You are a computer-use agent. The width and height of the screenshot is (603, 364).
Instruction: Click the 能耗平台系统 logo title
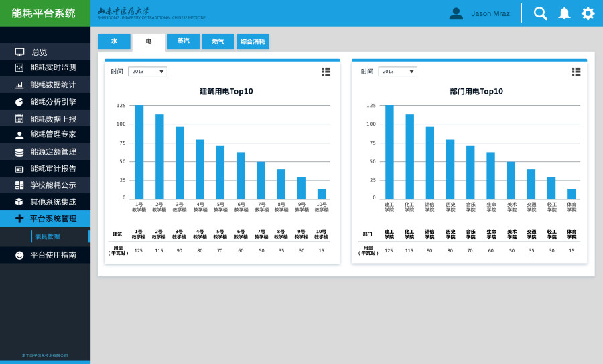(x=44, y=13)
